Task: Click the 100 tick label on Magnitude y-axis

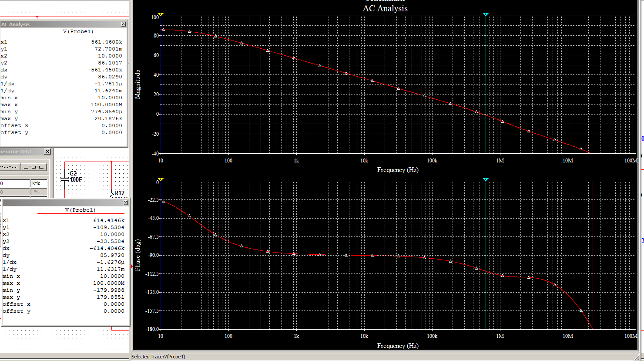Action: click(155, 17)
